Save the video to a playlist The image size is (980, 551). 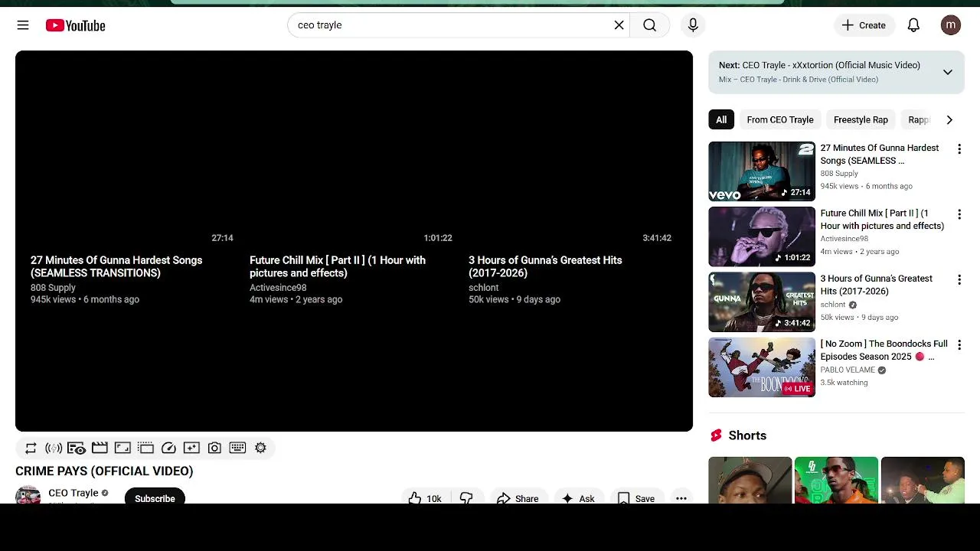pos(636,497)
